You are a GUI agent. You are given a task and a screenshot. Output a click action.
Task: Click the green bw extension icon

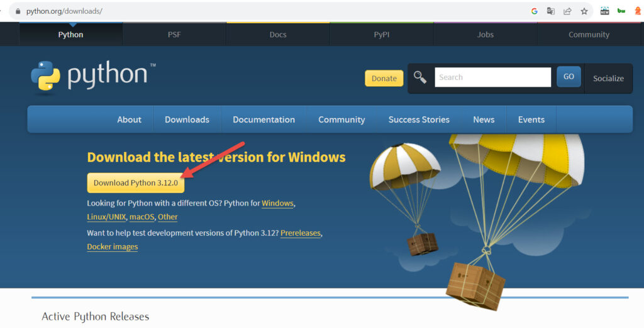point(621,11)
